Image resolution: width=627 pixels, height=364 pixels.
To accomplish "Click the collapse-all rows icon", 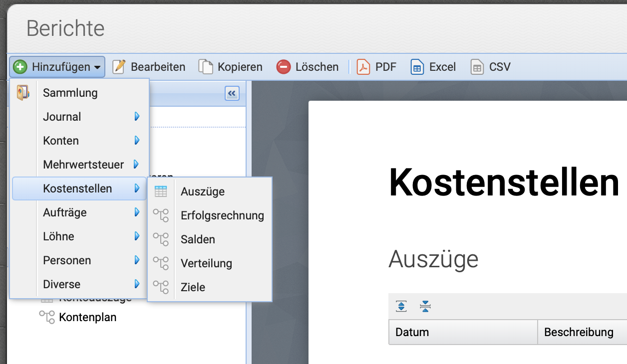I will coord(425,306).
